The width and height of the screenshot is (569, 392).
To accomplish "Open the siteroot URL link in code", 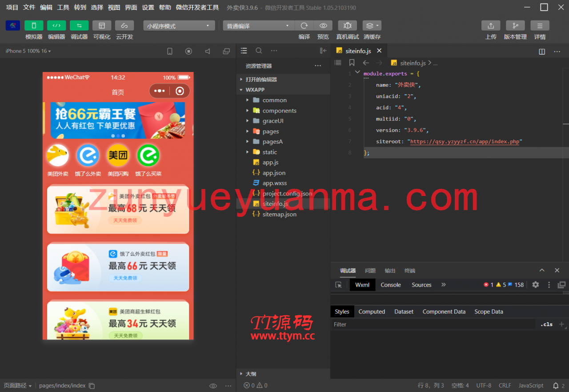I will [465, 142].
